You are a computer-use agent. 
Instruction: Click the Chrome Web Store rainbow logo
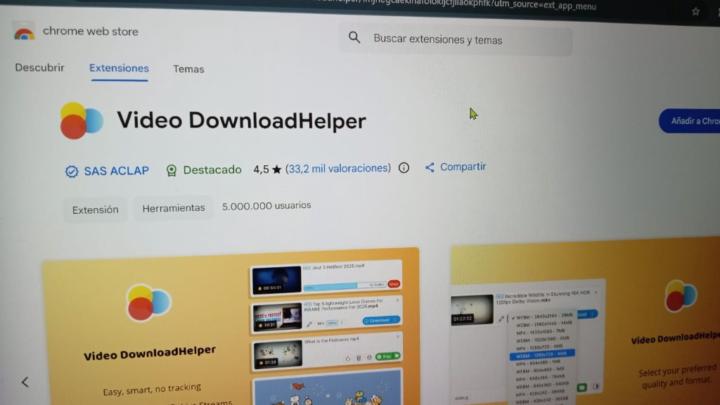24,32
